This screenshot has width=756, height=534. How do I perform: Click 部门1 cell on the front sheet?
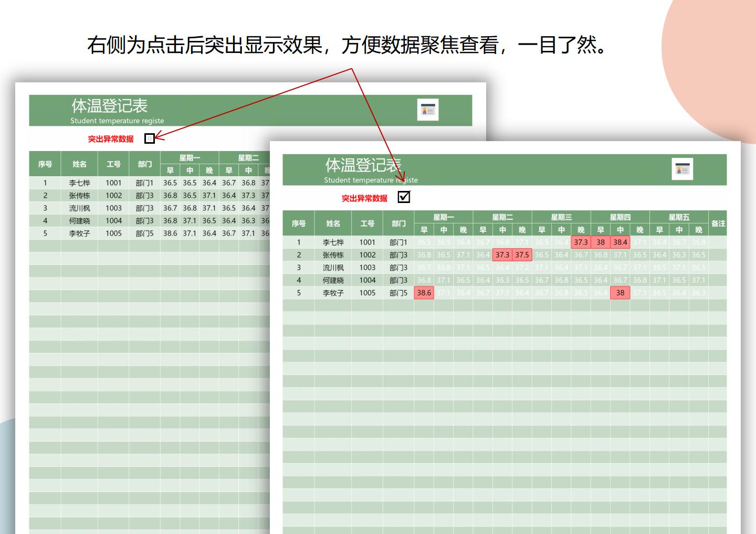coord(398,242)
